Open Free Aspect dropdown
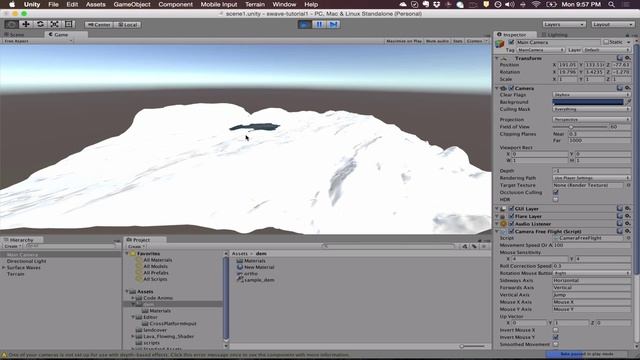This screenshot has height=360, width=640. (38, 41)
